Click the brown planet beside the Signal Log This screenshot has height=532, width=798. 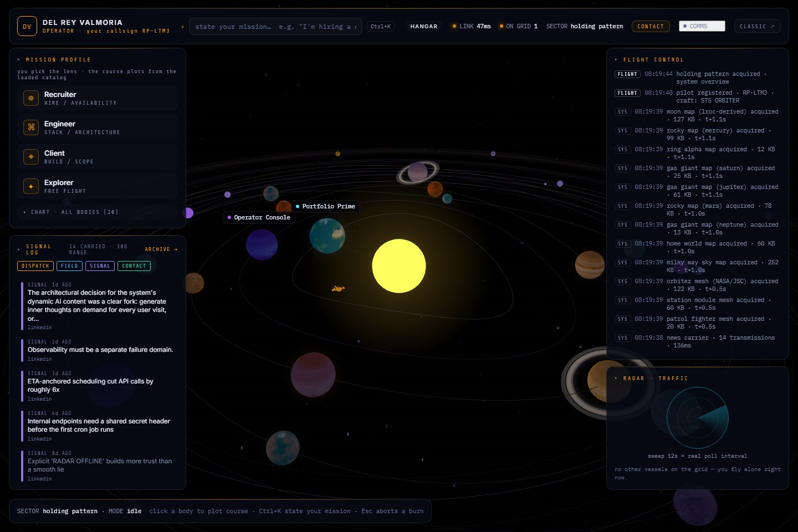[x=193, y=283]
